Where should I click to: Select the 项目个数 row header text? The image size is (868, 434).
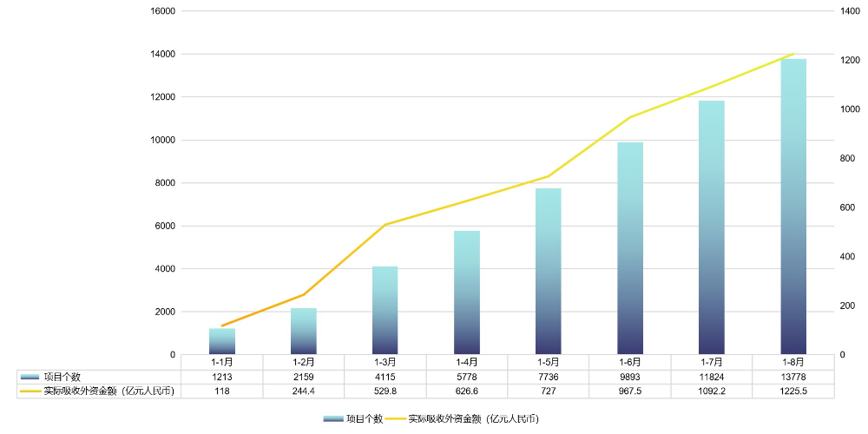click(x=62, y=377)
